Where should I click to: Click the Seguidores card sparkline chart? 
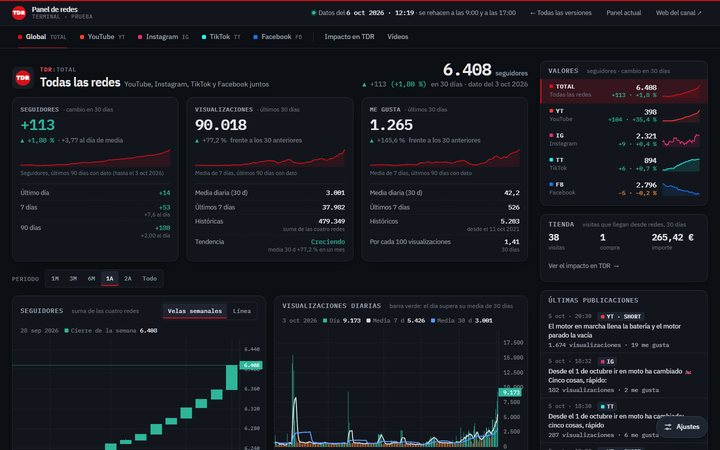tap(95, 158)
